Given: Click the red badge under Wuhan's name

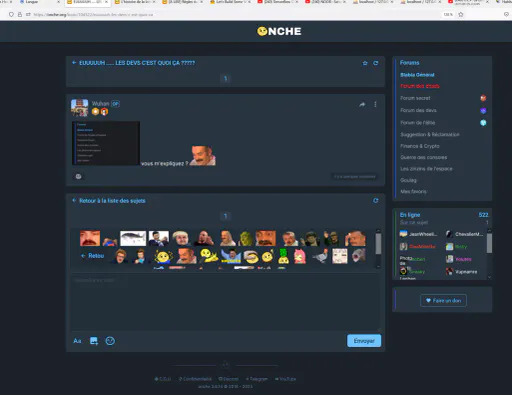Looking at the screenshot, I should tap(104, 112).
